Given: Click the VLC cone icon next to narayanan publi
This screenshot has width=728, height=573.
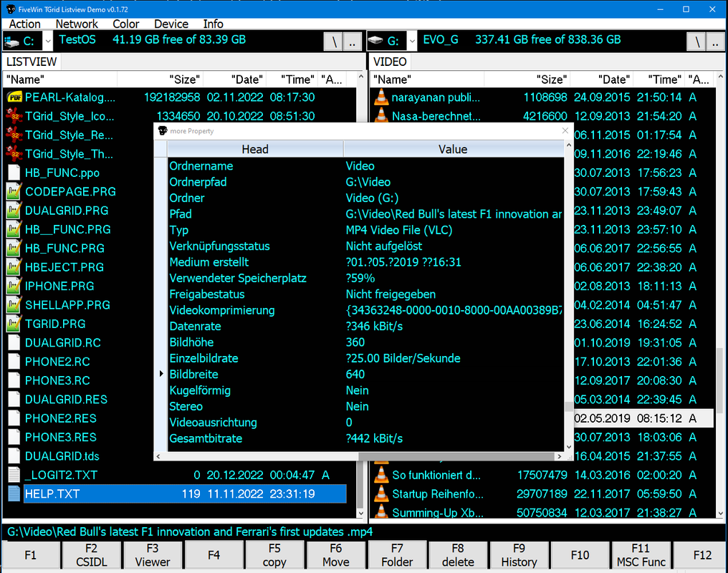Looking at the screenshot, I should (x=381, y=97).
